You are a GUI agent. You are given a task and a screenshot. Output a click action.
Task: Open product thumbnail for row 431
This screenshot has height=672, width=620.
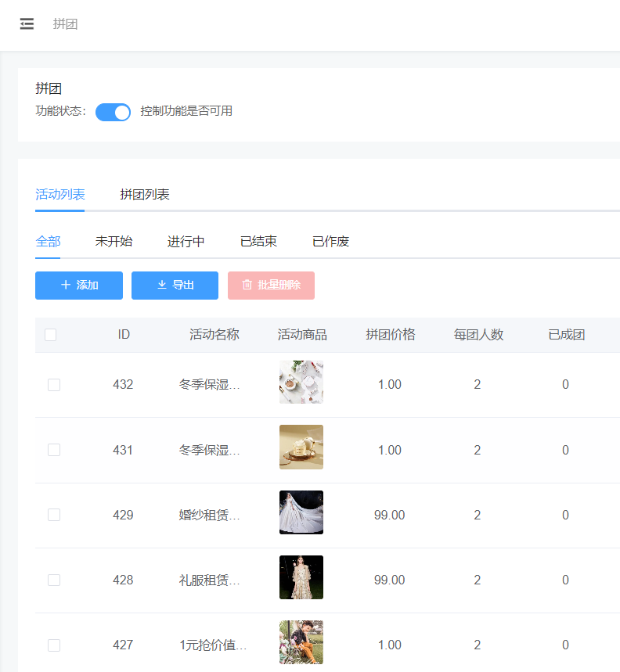point(301,447)
